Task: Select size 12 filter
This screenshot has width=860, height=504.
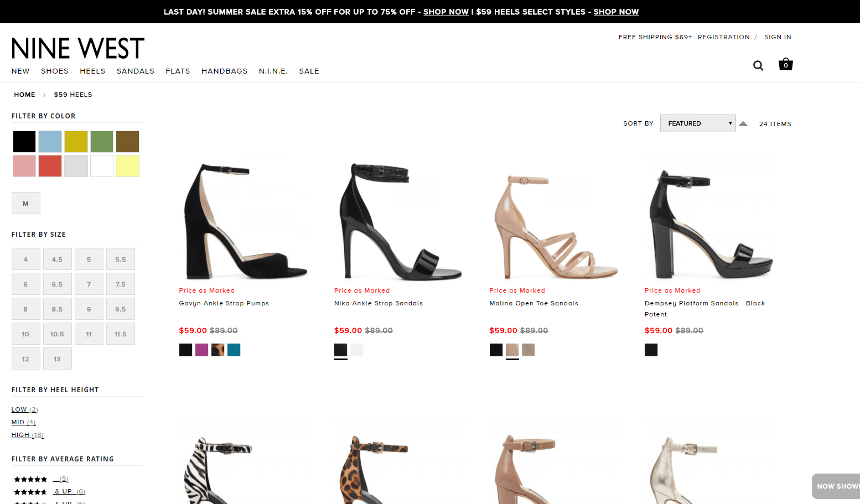Action: coord(26,358)
